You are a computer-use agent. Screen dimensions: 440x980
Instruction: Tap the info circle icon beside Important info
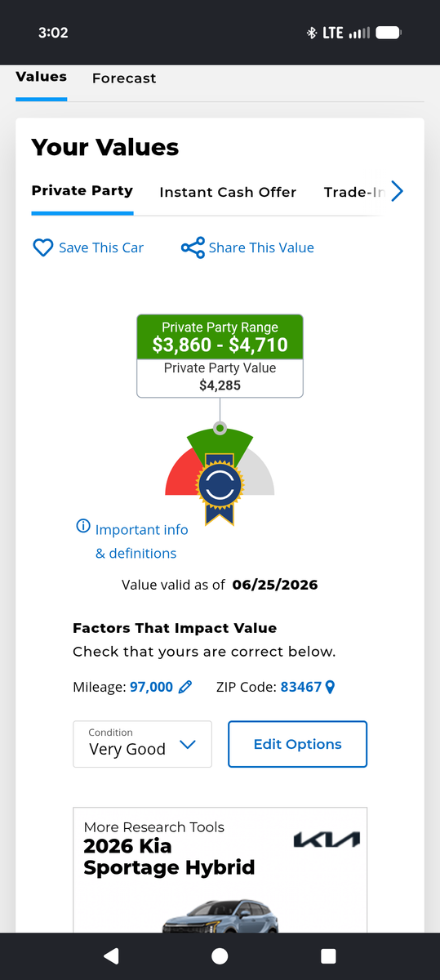[x=82, y=526]
